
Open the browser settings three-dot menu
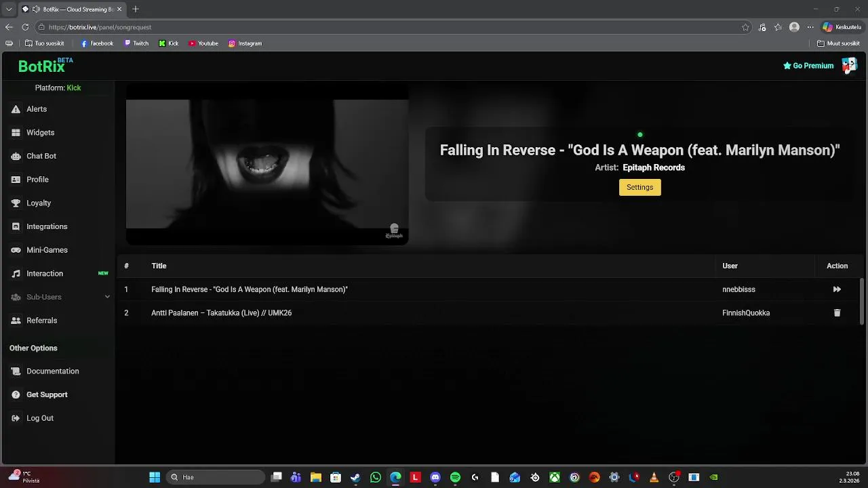(x=810, y=27)
